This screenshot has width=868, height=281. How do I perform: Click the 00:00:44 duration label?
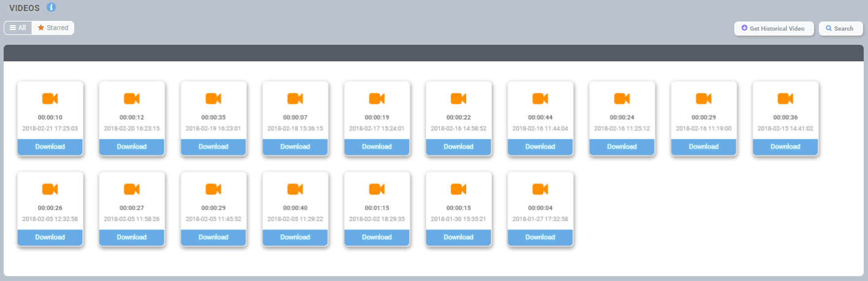[540, 117]
